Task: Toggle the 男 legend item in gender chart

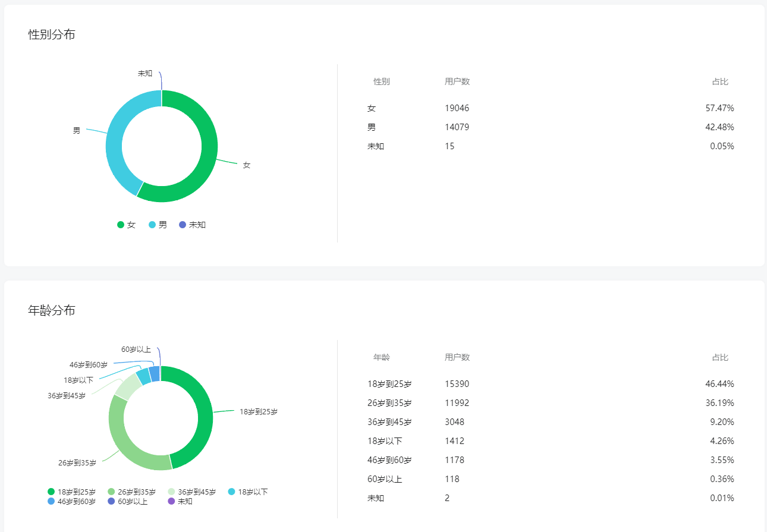Action: coord(158,225)
